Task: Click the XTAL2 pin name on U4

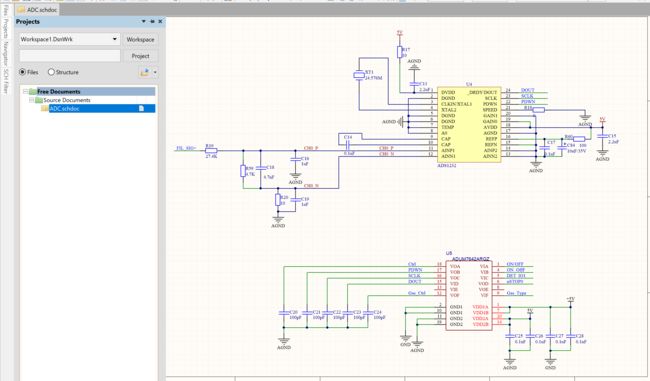Action: click(448, 110)
